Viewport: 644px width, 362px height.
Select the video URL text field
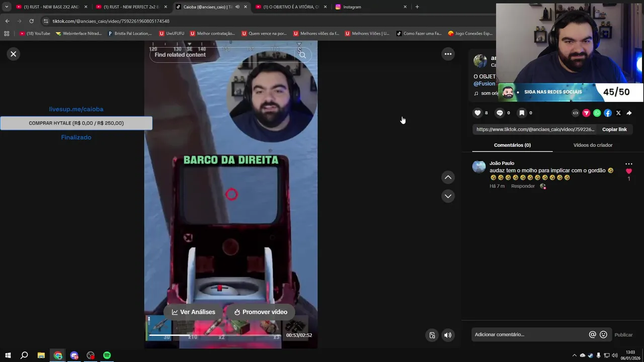[x=535, y=129]
